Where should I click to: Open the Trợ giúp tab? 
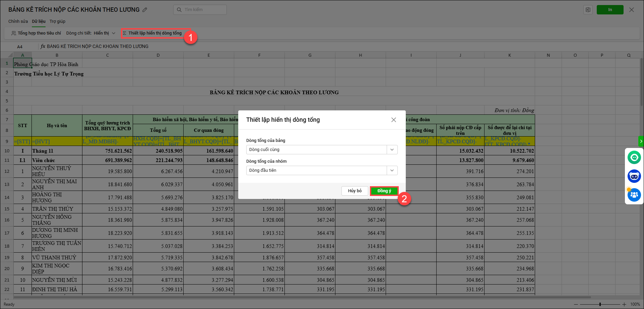tap(57, 21)
